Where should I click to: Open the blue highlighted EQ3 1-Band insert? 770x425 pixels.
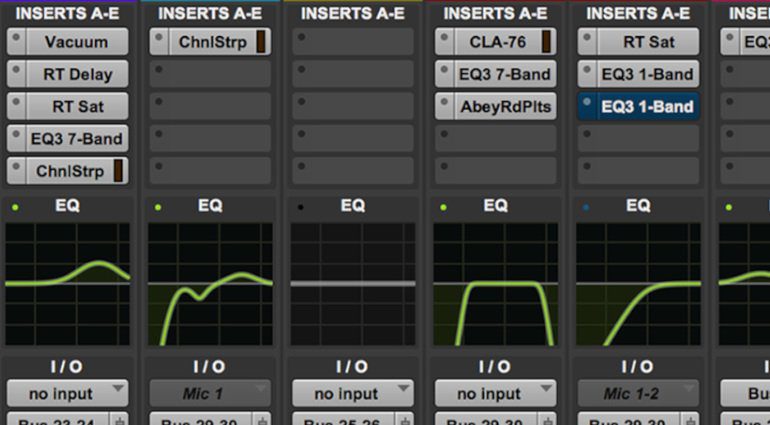tap(648, 107)
